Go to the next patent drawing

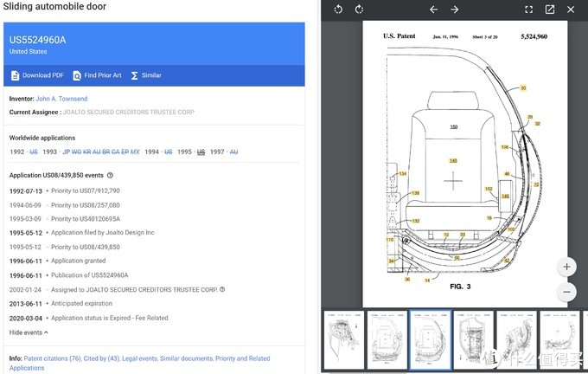coord(455,10)
